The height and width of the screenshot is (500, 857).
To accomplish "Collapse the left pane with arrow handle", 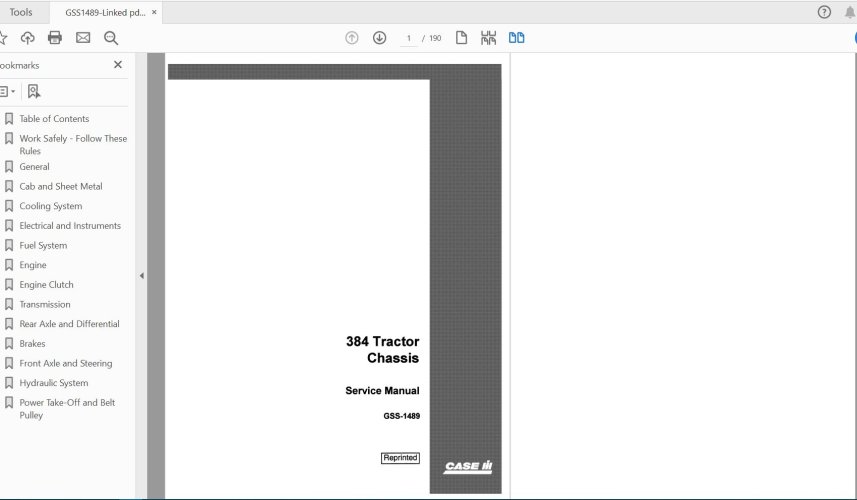I will (141, 276).
